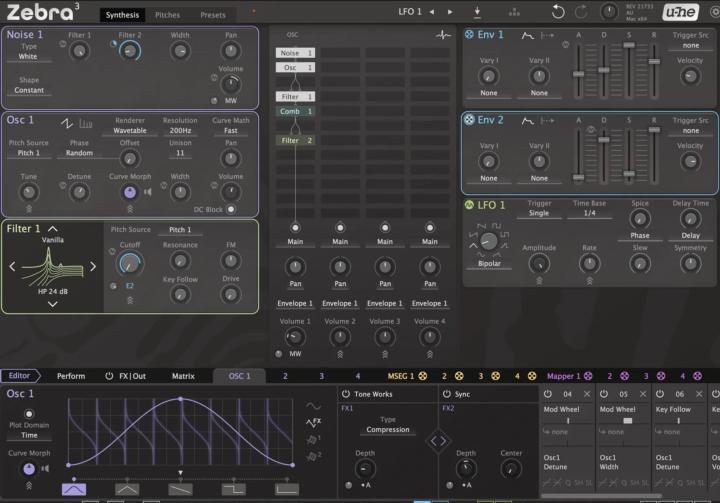Viewport: 720px width, 503px height.
Task: Close the 05 Mod Wheel matrix slot
Action: (643, 394)
